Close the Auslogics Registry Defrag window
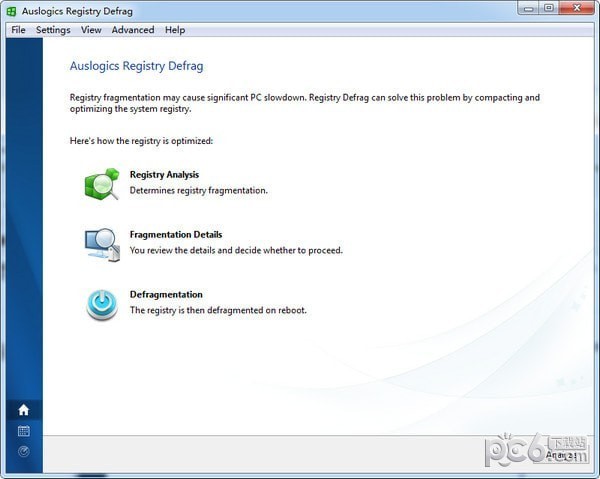Screen dimensions: 600x479 [577, 10]
